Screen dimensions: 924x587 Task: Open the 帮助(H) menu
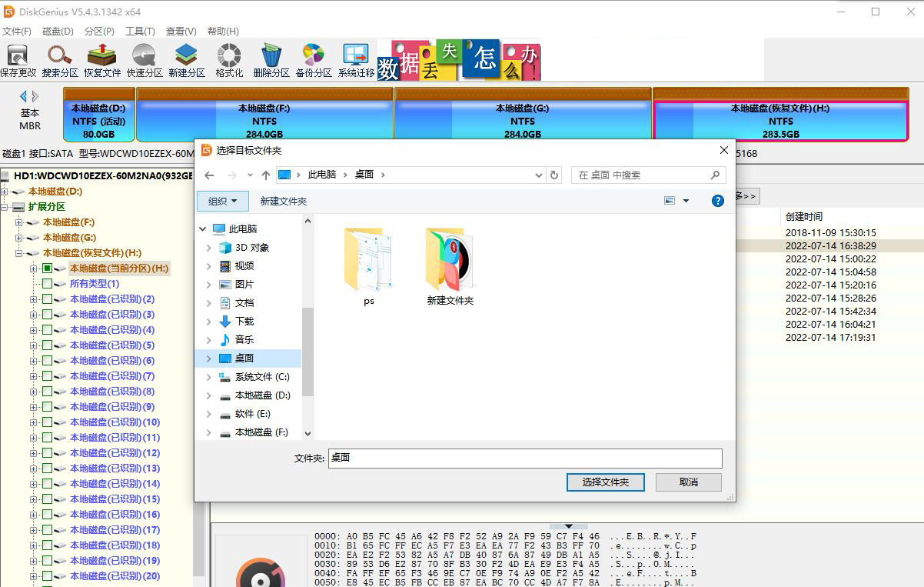[x=223, y=31]
